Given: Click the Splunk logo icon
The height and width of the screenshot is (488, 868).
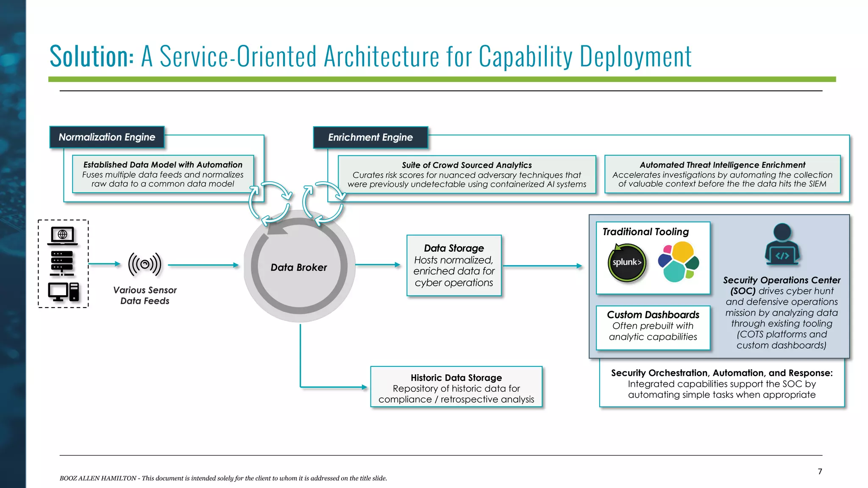Looking at the screenshot, I should (627, 263).
